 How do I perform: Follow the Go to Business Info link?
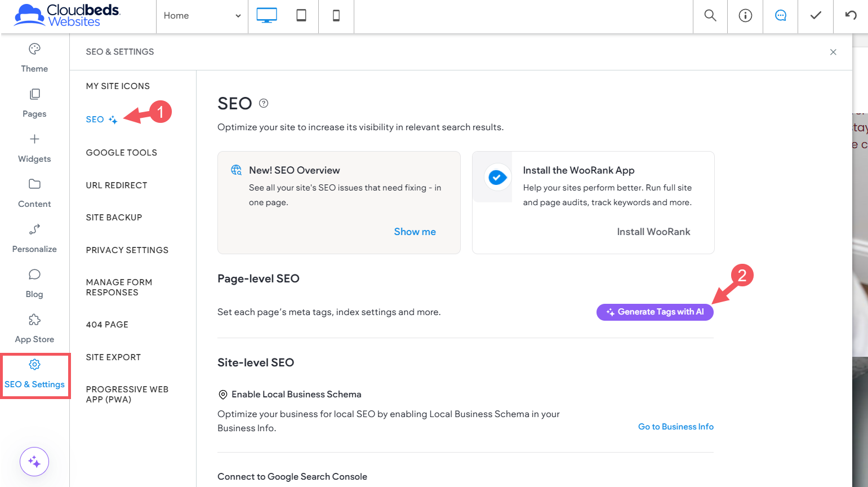(675, 427)
